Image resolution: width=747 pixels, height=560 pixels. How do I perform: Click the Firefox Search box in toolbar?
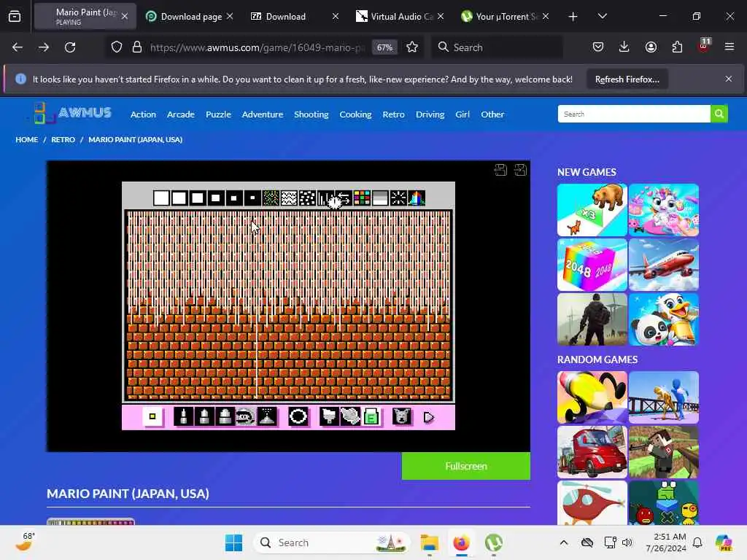497,47
